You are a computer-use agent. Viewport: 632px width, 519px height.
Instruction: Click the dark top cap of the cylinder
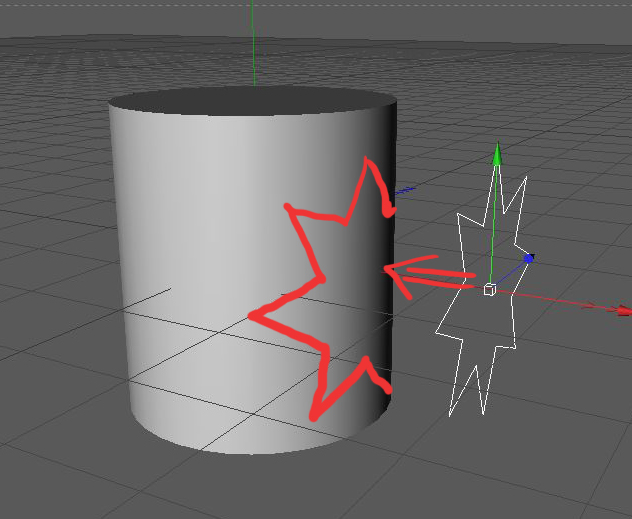253,101
